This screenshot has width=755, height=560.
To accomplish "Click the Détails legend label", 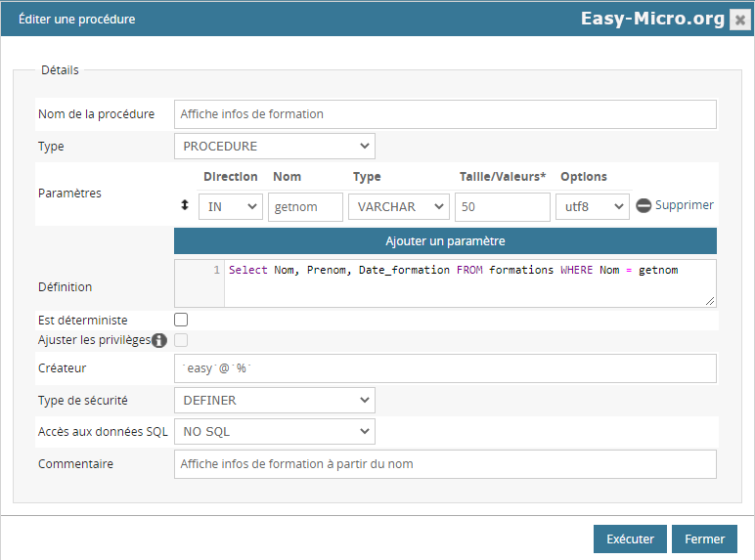I will [60, 70].
